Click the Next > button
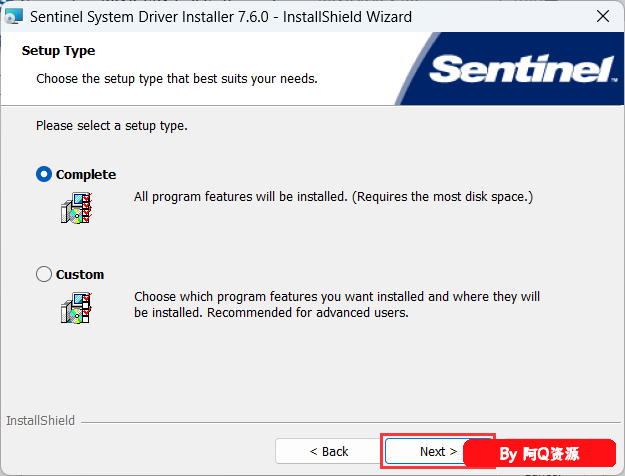The width and height of the screenshot is (625, 476). pos(438,451)
